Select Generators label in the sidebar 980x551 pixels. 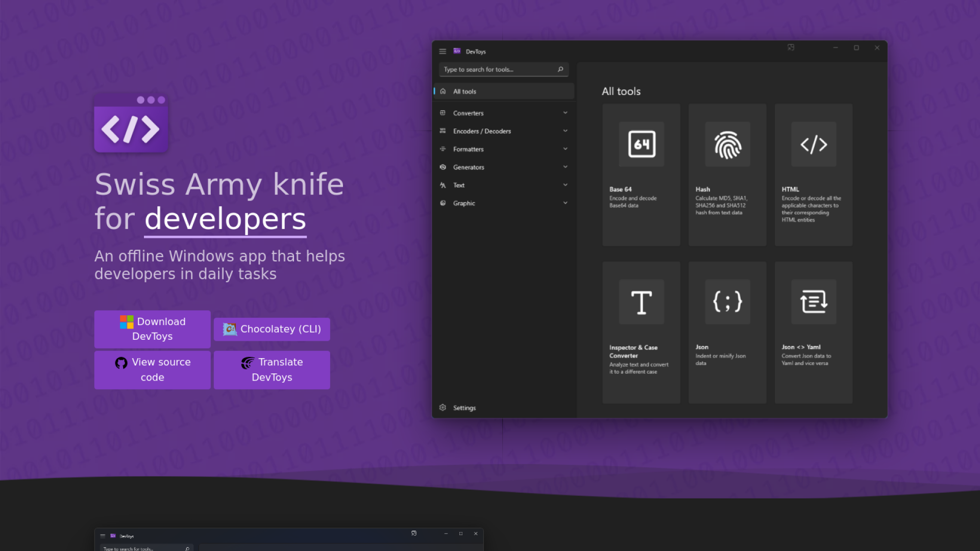click(469, 167)
